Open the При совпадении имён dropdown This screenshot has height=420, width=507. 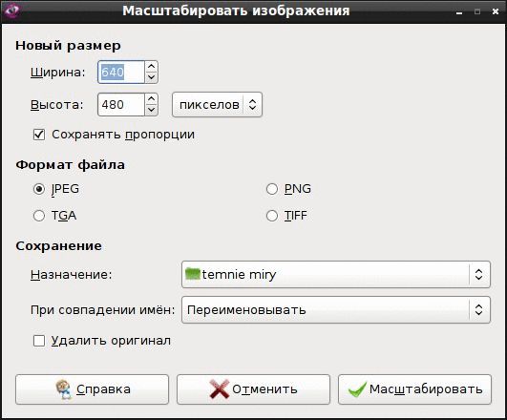pyautogui.click(x=336, y=309)
